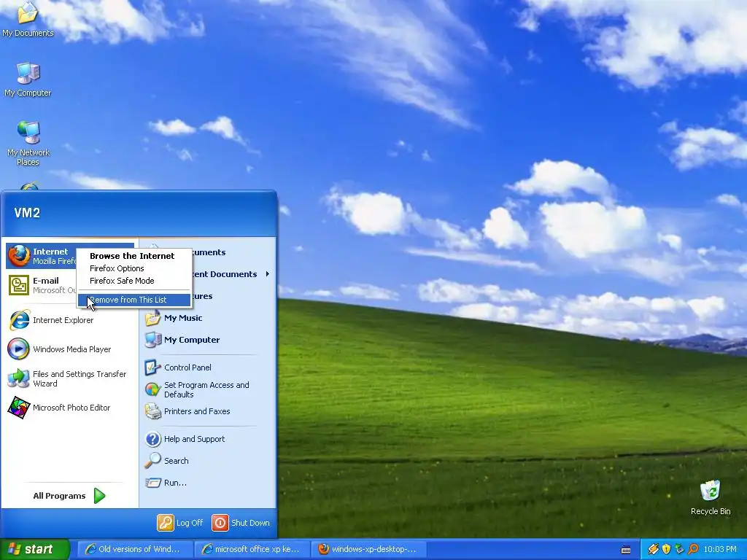The image size is (747, 560).
Task: Click the keyboard icon in the taskbar
Action: (626, 550)
